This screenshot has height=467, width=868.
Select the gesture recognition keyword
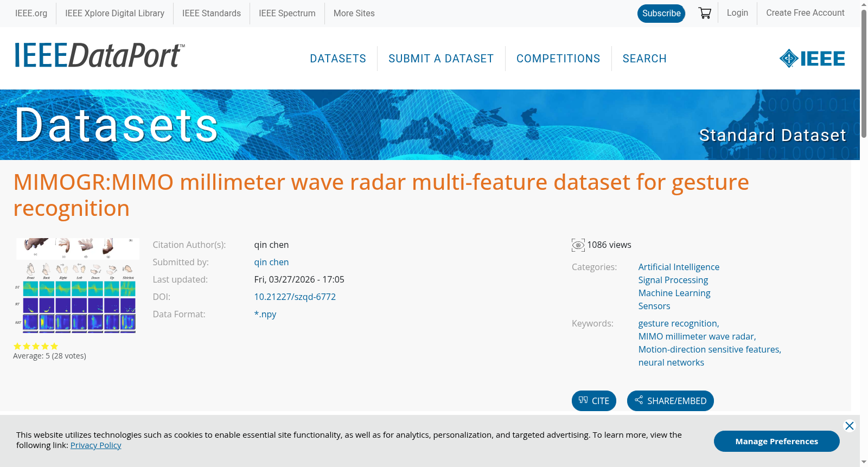[679, 323]
